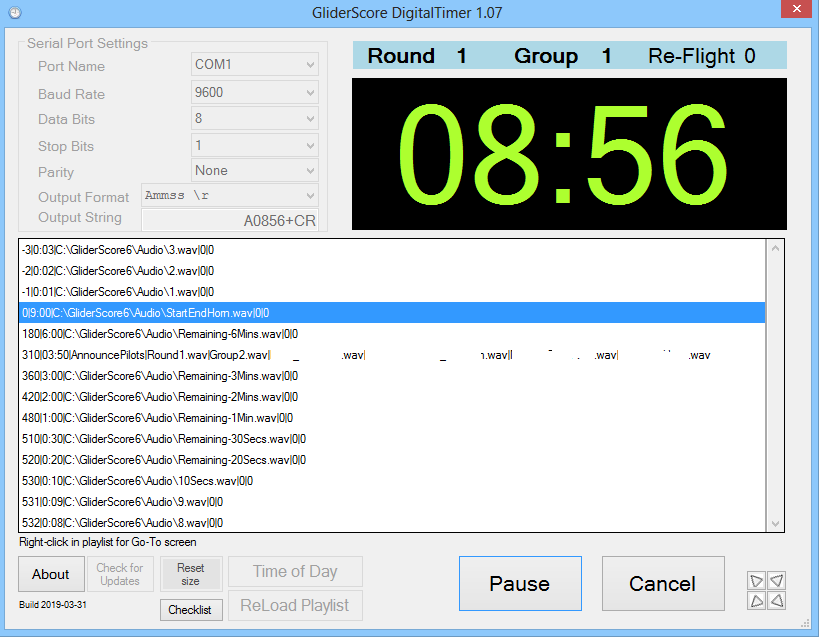The height and width of the screenshot is (637, 819).
Task: Click the Re-Flight 0 label
Action: (702, 56)
